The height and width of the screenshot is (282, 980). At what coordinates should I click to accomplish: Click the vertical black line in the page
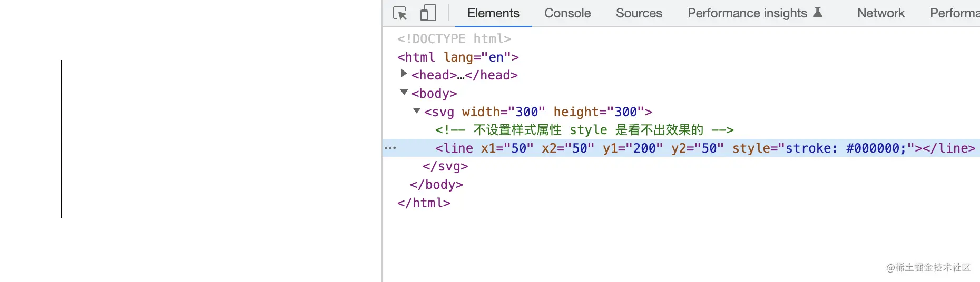[61, 139]
